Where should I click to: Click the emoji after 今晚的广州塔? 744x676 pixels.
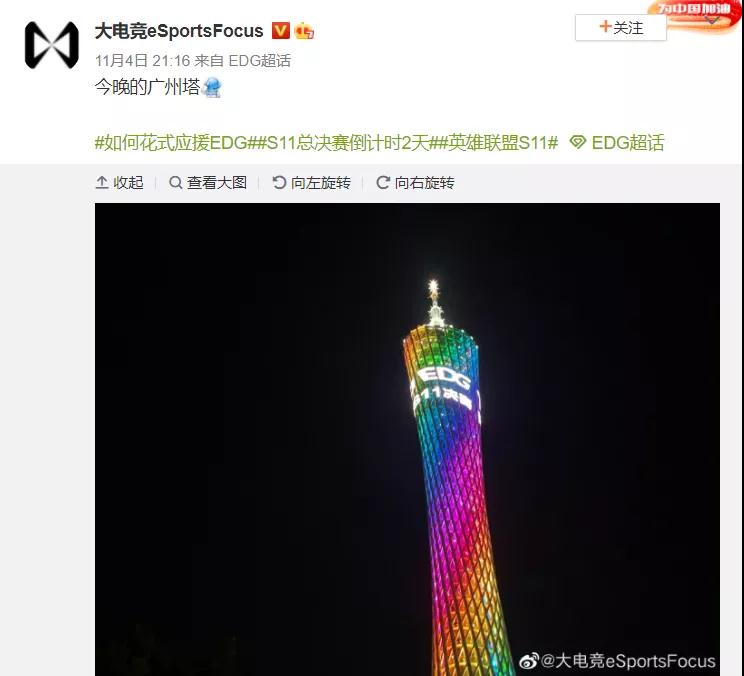[212, 87]
